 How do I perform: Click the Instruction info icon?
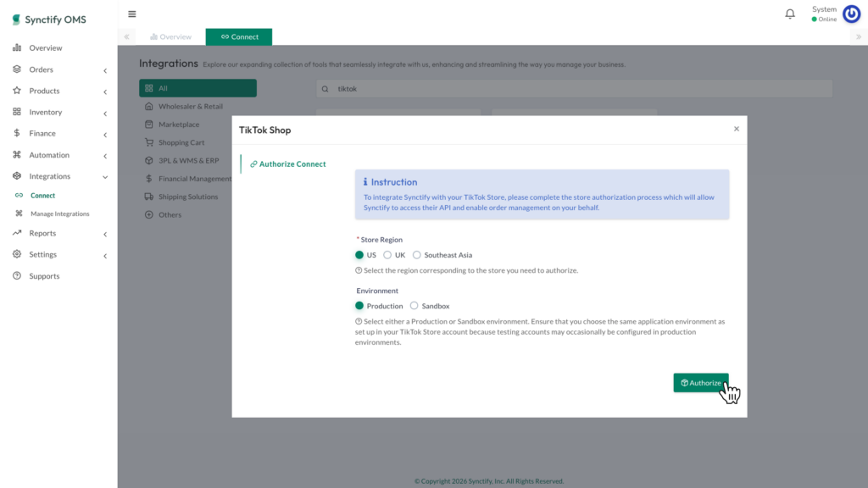(x=365, y=182)
